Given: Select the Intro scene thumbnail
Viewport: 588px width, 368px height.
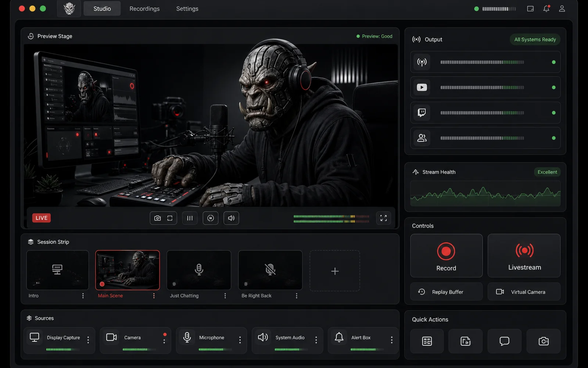Looking at the screenshot, I should pos(58,270).
